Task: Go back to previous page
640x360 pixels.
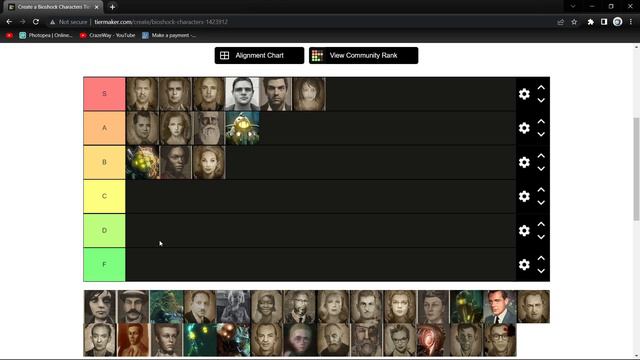Action: click(x=9, y=22)
